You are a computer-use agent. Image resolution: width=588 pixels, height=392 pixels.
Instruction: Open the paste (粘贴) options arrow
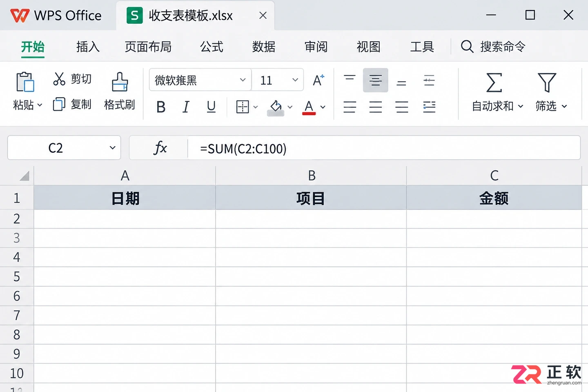(x=40, y=105)
